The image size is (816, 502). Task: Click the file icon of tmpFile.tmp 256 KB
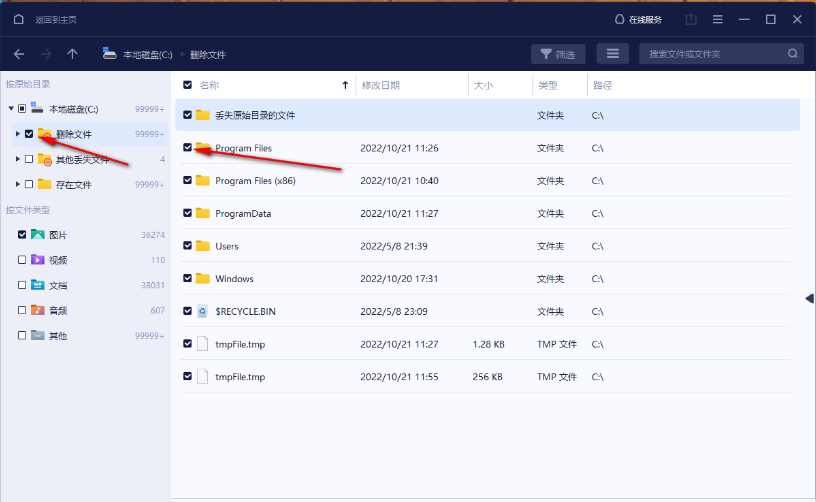click(x=202, y=377)
